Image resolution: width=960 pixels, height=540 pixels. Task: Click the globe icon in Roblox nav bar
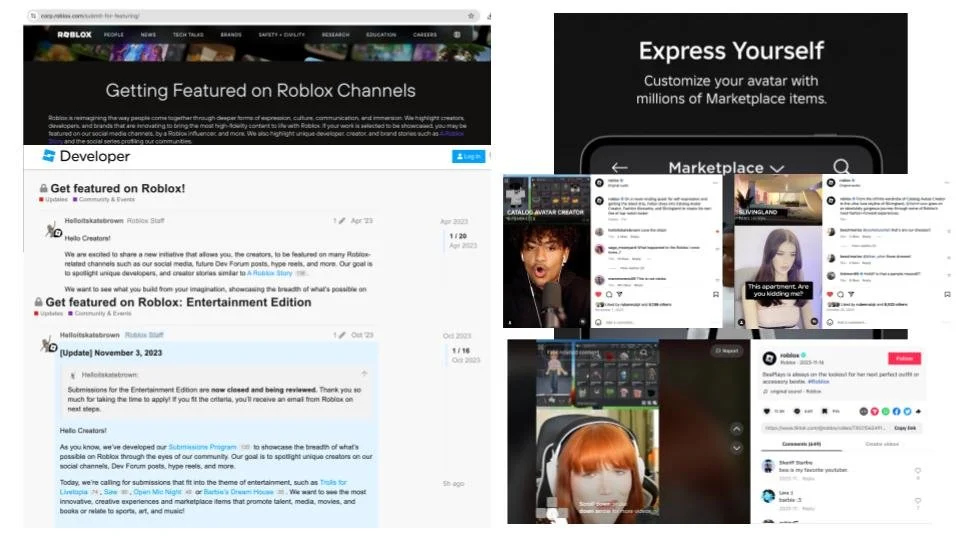click(x=457, y=35)
